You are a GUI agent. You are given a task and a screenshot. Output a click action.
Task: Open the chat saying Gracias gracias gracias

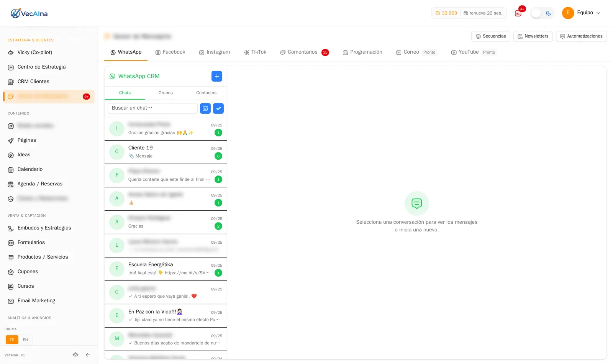pyautogui.click(x=166, y=129)
